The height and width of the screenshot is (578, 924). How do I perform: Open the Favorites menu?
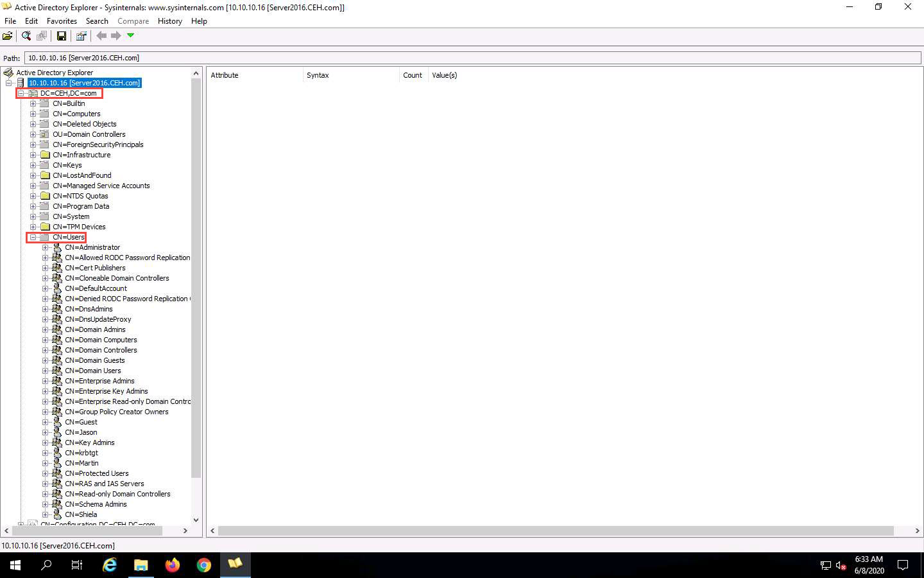click(x=62, y=21)
